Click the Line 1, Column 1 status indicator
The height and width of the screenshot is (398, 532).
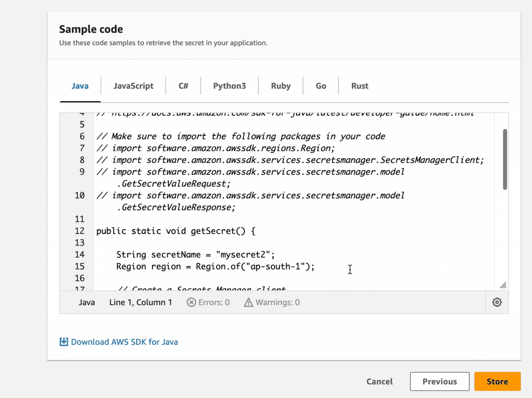(141, 302)
